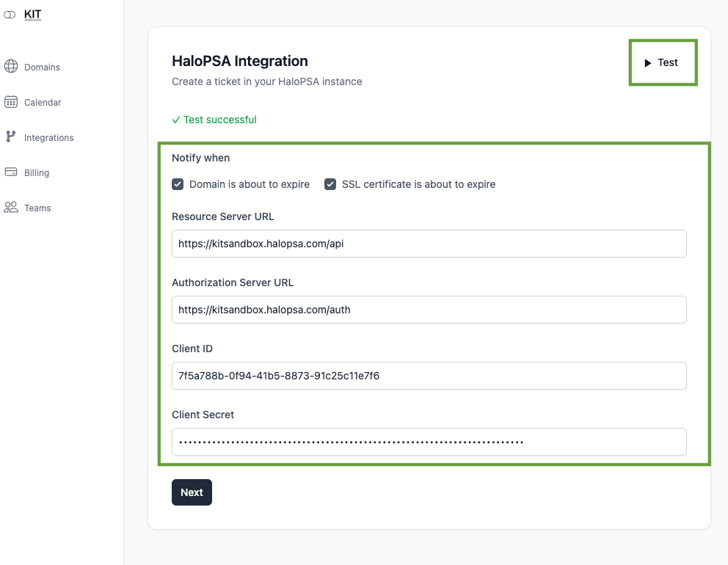This screenshot has height=565, width=728.
Task: Click the green checkmark before Test successful
Action: 175,120
